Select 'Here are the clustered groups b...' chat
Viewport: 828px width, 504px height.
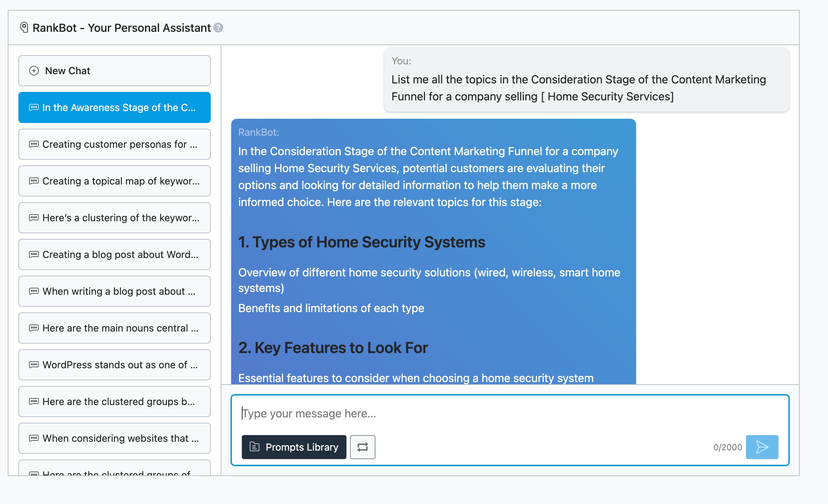pyautogui.click(x=114, y=402)
